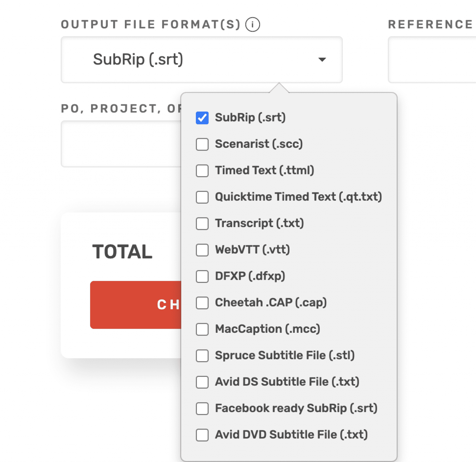The width and height of the screenshot is (476, 462).
Task: Open the SubRip output format dropdown arrow
Action: 322,59
